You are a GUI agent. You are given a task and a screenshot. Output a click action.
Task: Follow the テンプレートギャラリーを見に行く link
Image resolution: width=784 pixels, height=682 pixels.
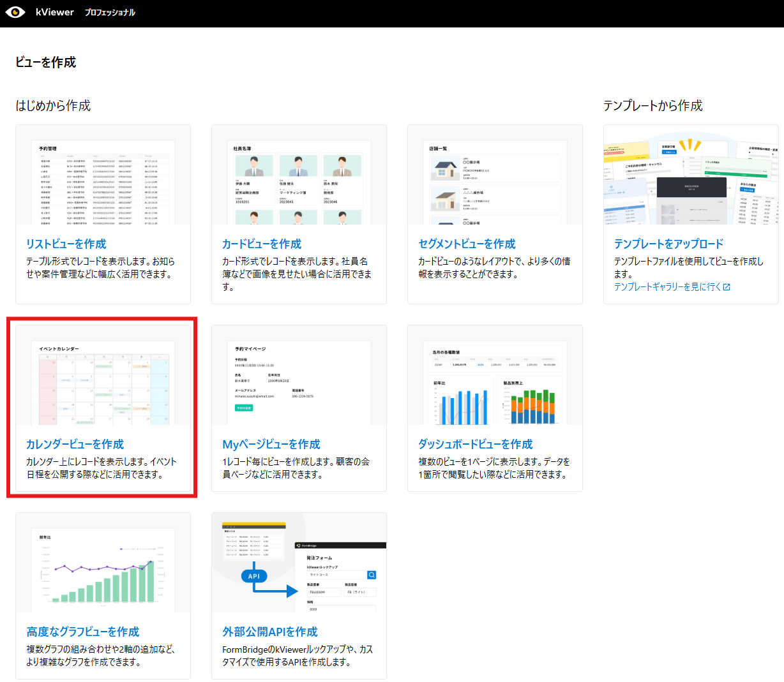point(667,287)
